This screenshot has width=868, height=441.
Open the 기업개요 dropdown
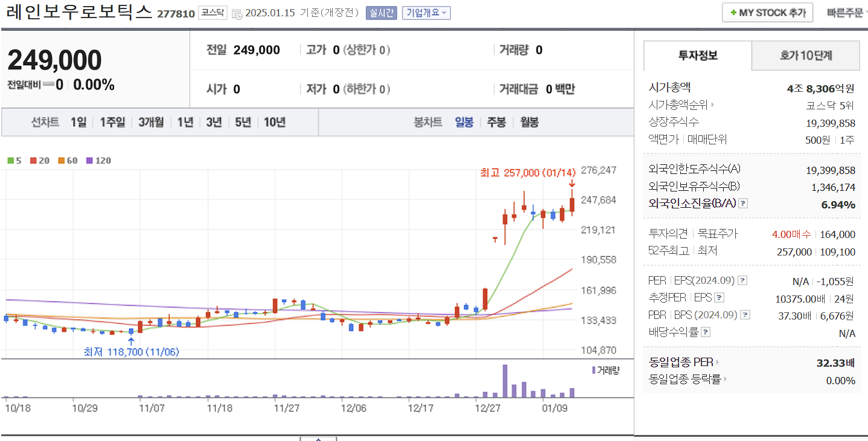coord(426,12)
